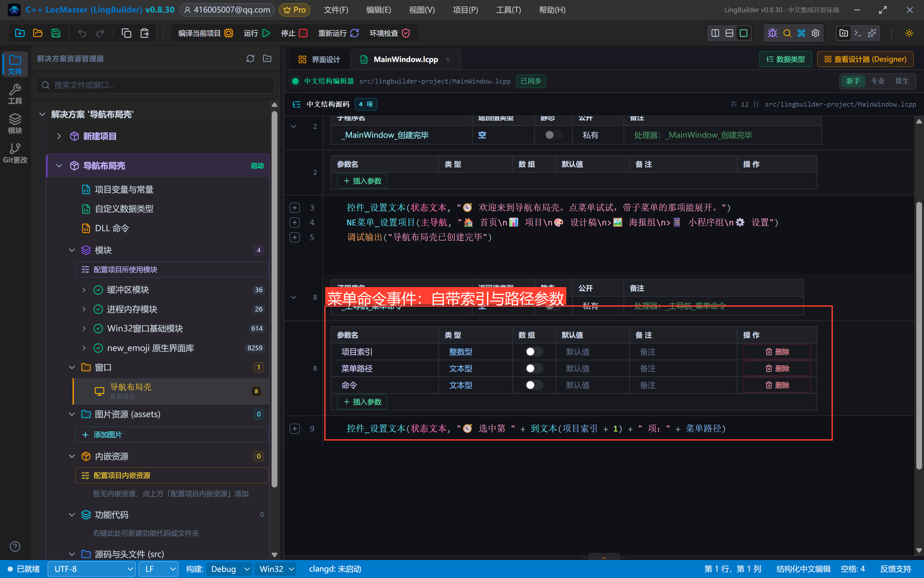
Task: Toggle the sun theme icon
Action: coord(909,33)
